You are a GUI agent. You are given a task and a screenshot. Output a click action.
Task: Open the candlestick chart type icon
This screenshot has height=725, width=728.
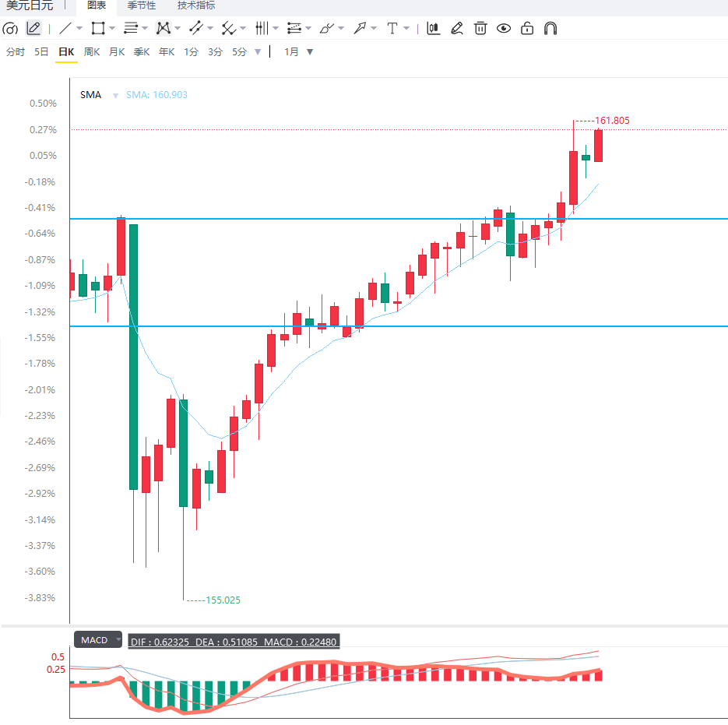pos(433,28)
